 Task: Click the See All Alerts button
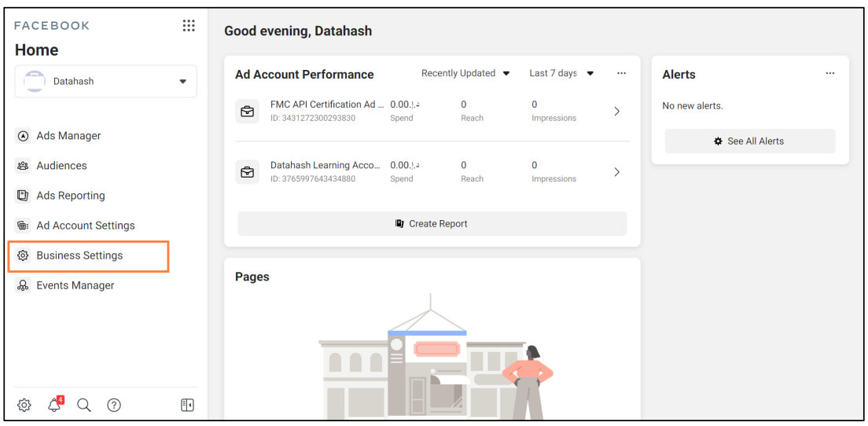(x=750, y=141)
